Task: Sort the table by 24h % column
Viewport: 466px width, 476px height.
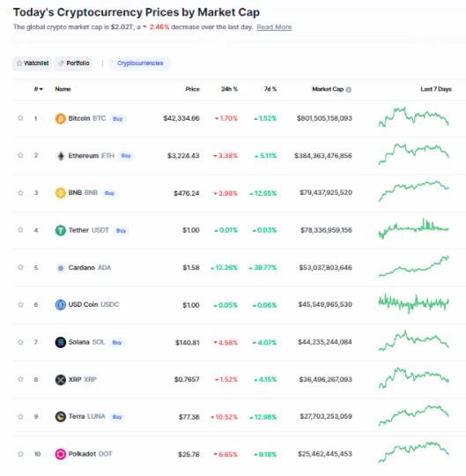Action: 229,89
